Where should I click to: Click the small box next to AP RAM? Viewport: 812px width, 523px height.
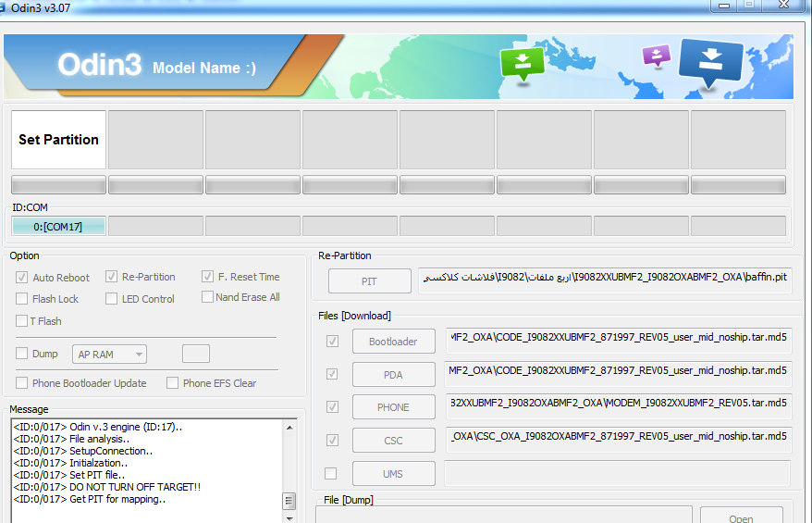pos(196,354)
